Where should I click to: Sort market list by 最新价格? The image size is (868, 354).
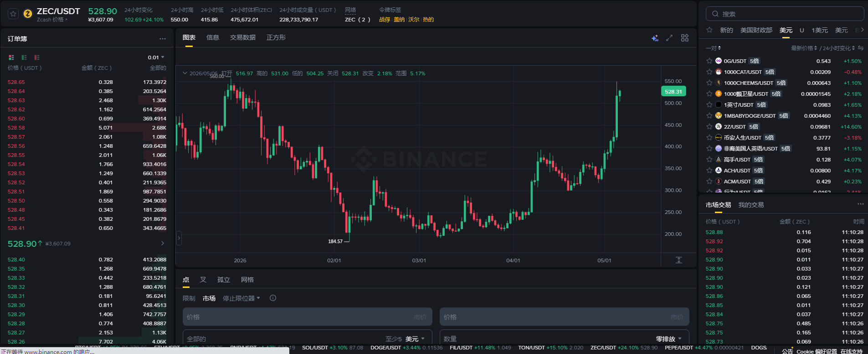[804, 48]
